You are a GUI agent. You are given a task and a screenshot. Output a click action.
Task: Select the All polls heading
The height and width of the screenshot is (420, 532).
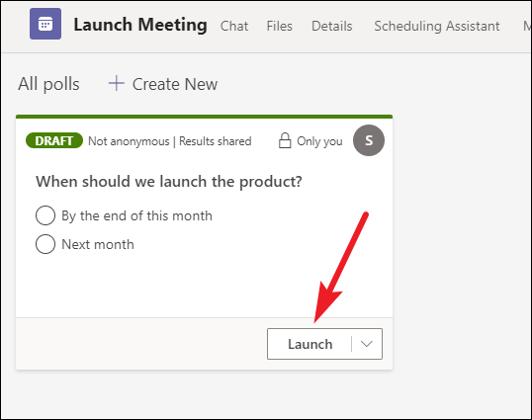(x=48, y=84)
